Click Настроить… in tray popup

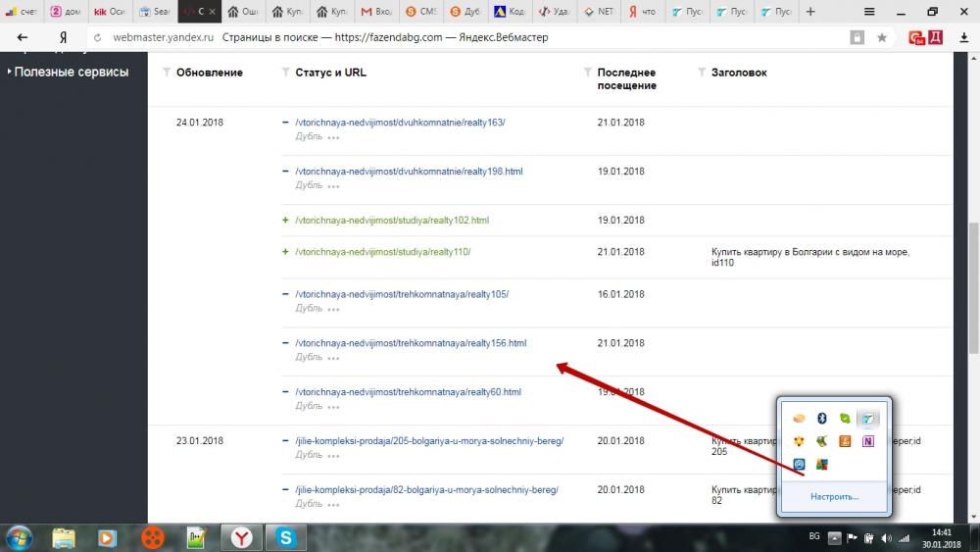click(834, 496)
